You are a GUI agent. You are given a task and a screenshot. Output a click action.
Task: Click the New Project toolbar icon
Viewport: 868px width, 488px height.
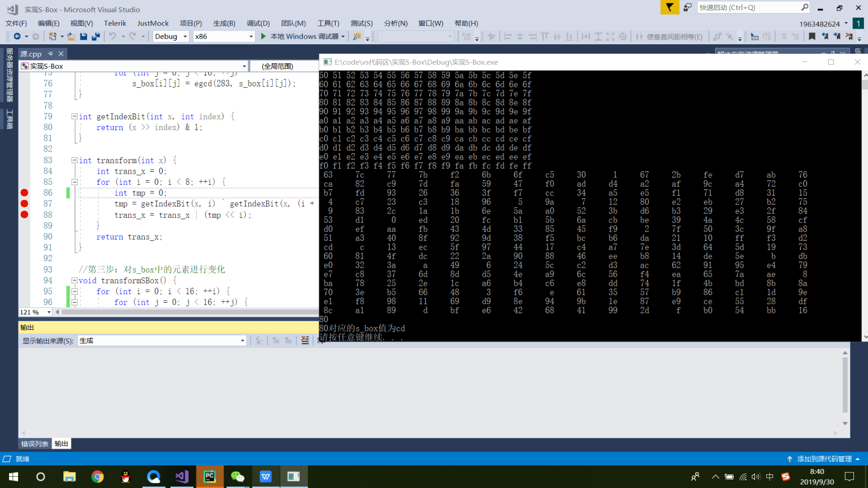52,36
